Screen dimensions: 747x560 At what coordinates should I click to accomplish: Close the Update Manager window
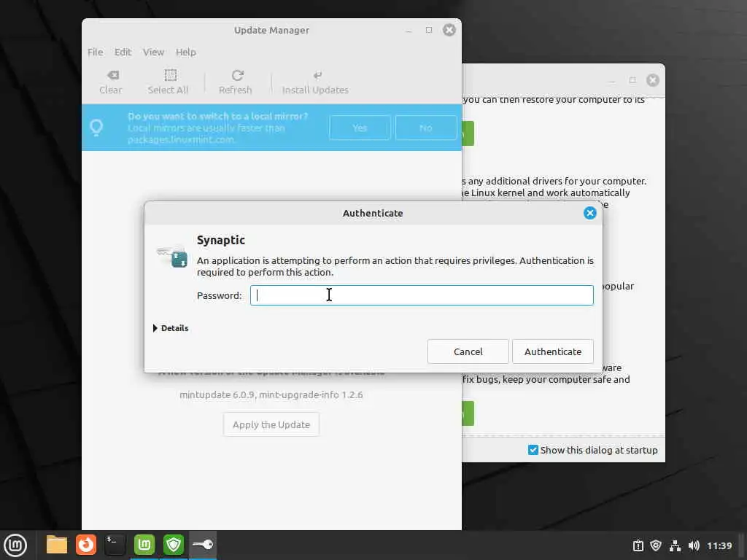click(x=449, y=30)
